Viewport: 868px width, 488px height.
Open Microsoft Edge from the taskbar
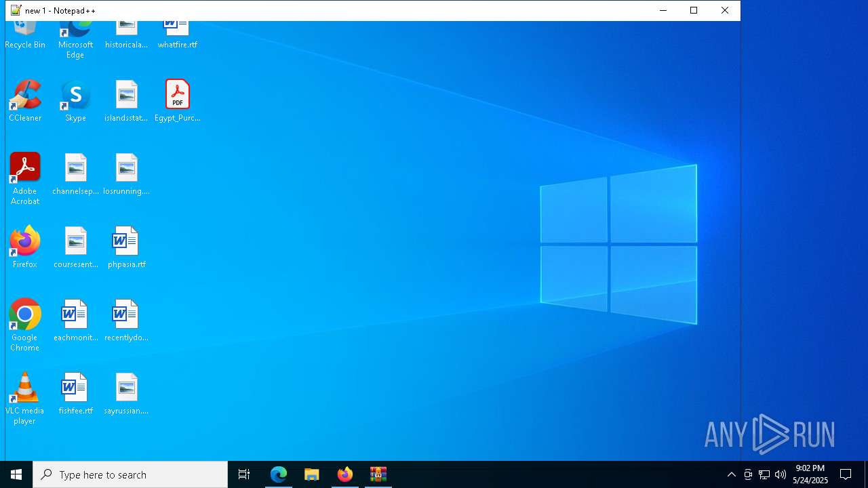pyautogui.click(x=279, y=474)
